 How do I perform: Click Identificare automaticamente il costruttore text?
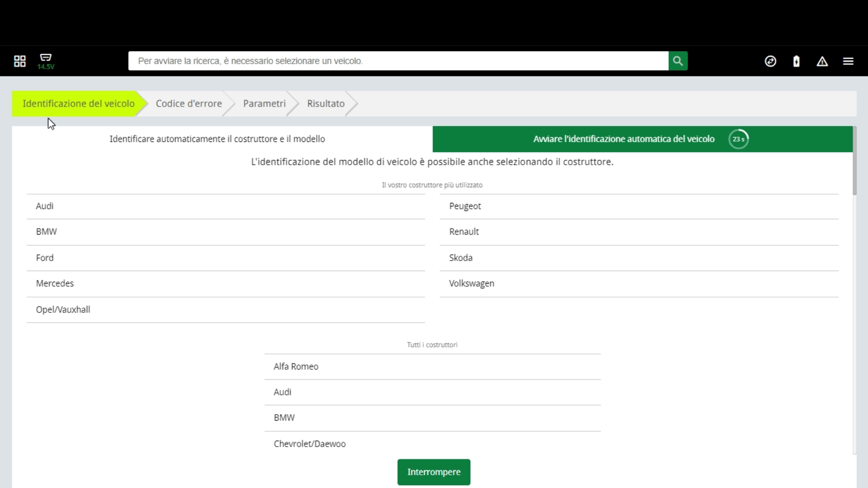click(217, 139)
